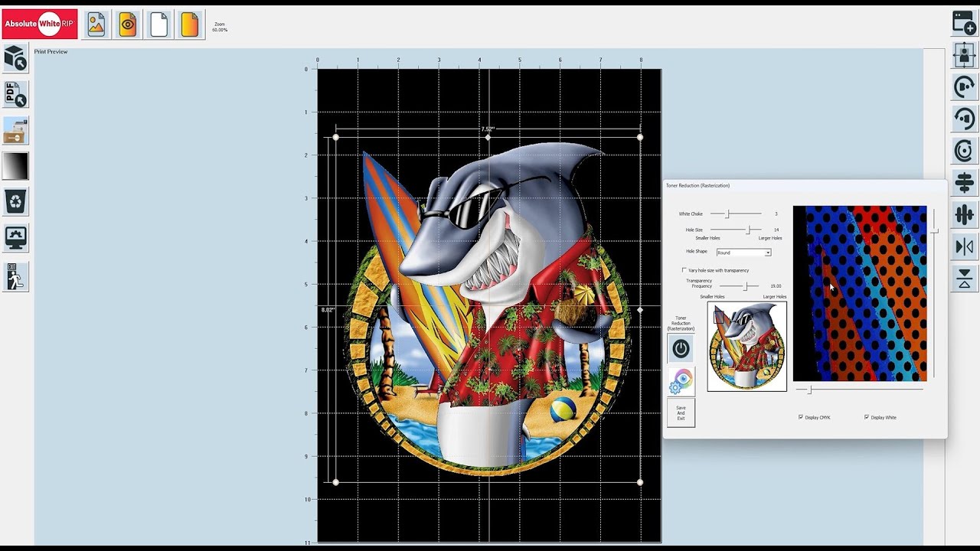Image resolution: width=980 pixels, height=551 pixels.
Task: Click the recycle bin icon
Action: (x=15, y=202)
